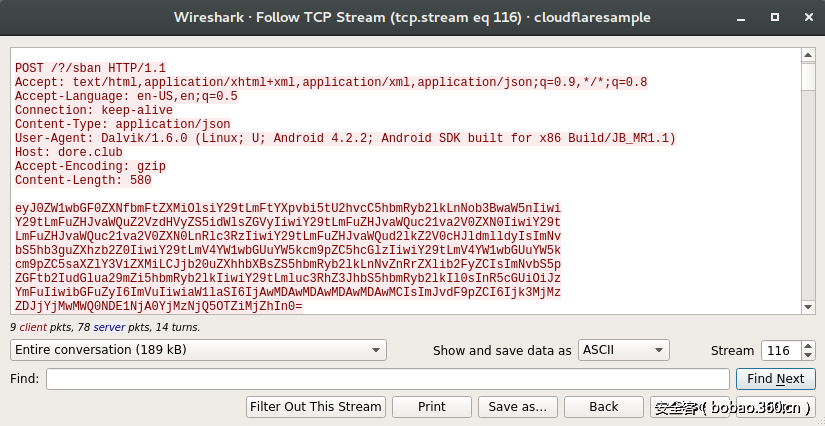Open the Save as... dialog

(x=518, y=407)
